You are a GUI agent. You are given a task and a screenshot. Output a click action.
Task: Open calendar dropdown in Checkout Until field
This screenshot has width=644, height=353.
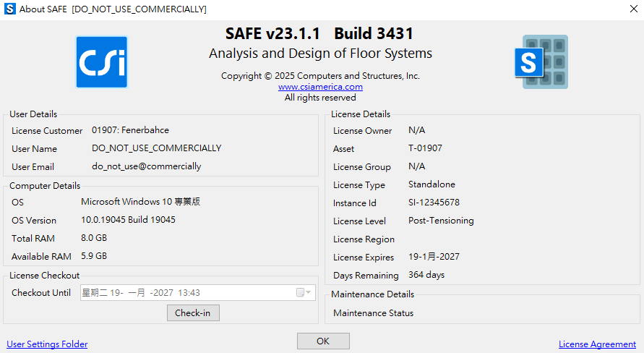(304, 292)
